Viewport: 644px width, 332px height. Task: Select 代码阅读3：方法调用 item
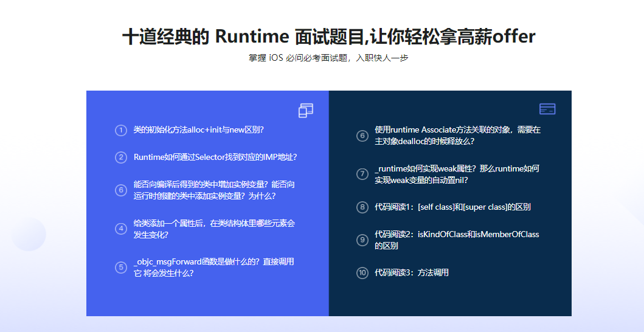(x=412, y=273)
